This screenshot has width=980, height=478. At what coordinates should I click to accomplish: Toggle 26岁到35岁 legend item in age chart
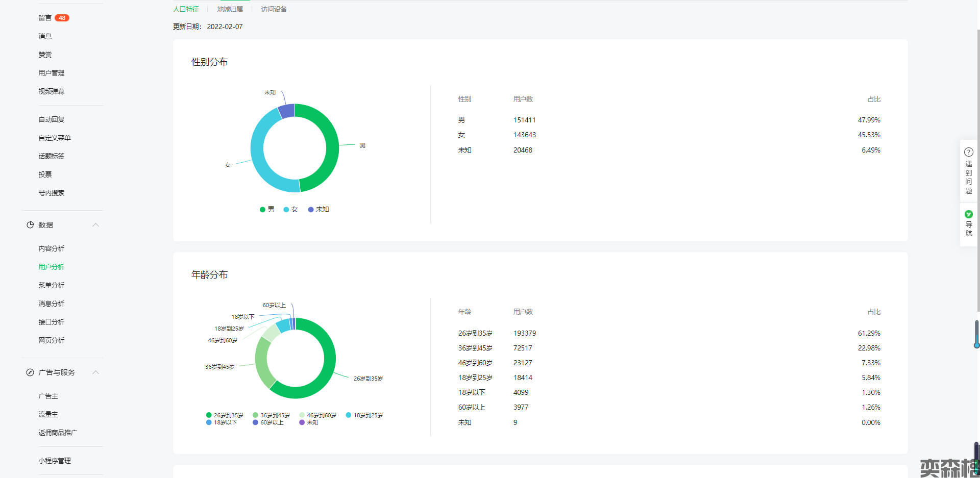[x=225, y=415]
